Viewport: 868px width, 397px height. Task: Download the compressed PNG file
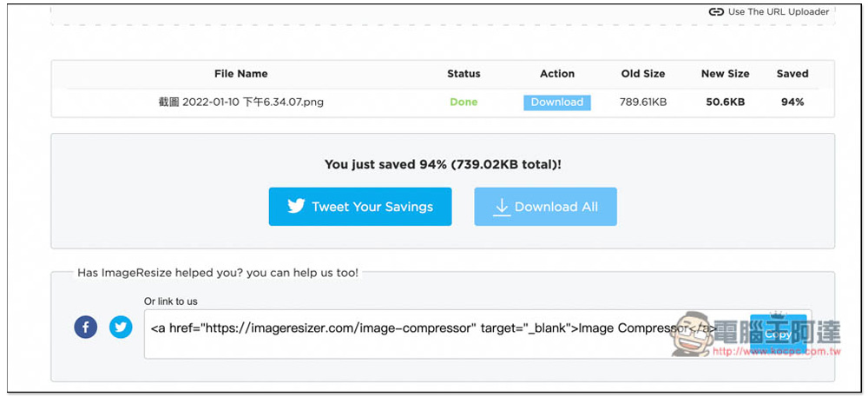[x=557, y=103]
